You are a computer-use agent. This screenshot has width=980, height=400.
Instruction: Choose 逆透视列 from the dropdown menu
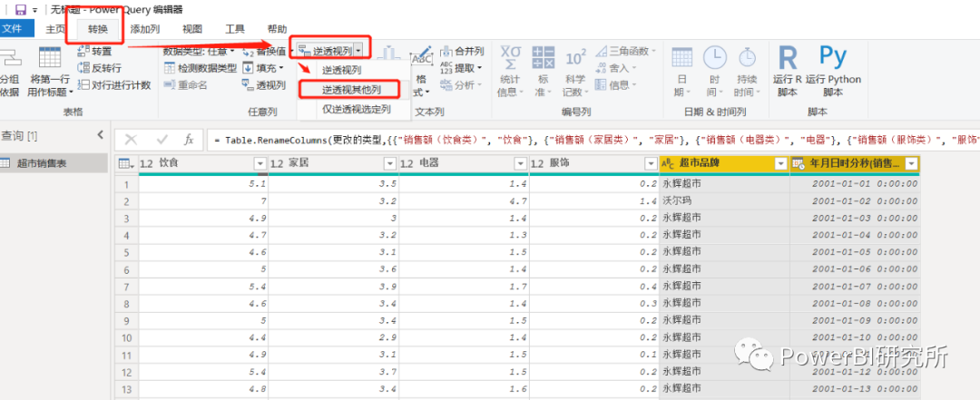(x=342, y=71)
